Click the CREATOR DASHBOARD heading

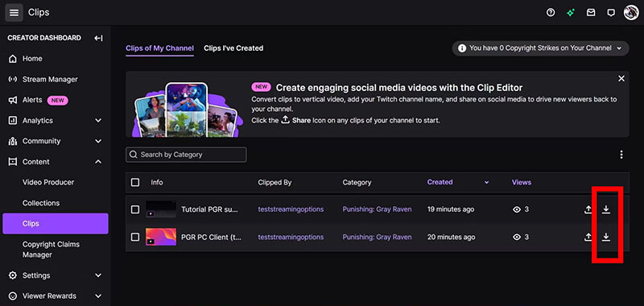[44, 38]
